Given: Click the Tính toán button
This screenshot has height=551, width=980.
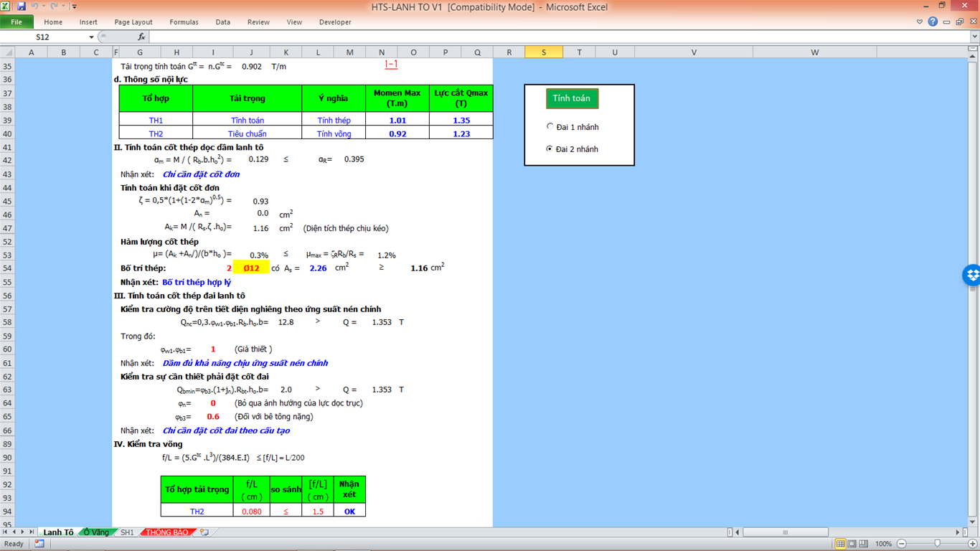Looking at the screenshot, I should point(572,98).
